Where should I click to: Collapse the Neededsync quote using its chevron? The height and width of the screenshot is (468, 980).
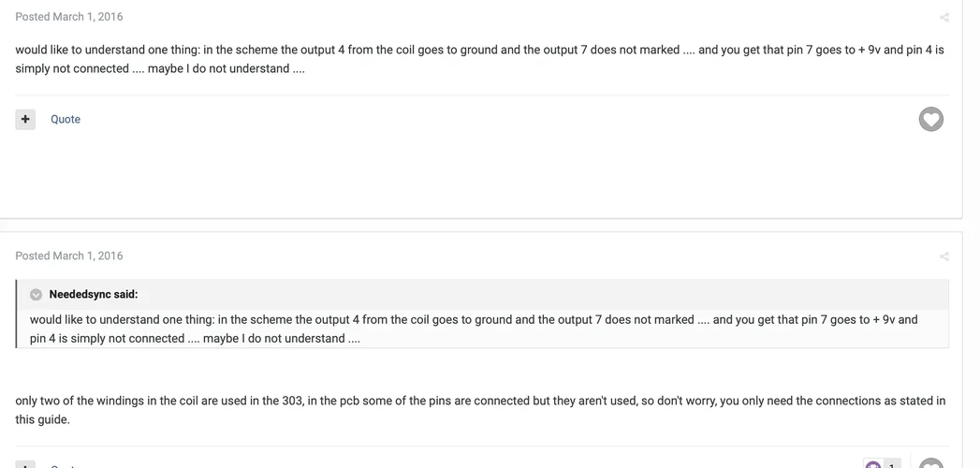tap(36, 295)
